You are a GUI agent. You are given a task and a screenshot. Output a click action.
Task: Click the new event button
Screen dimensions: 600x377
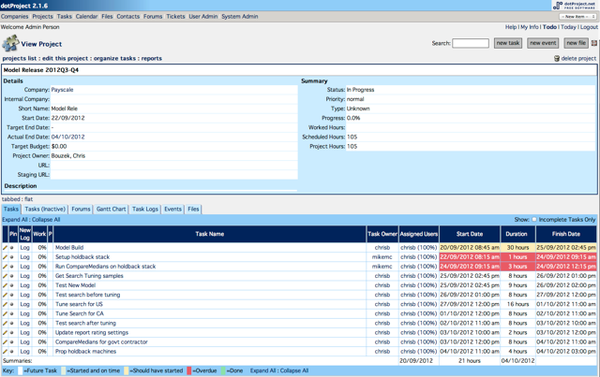coord(543,43)
